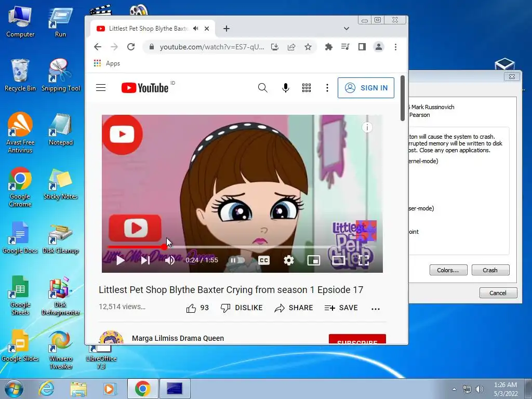Go back in Chrome
The height and width of the screenshot is (399, 532).
[98, 47]
